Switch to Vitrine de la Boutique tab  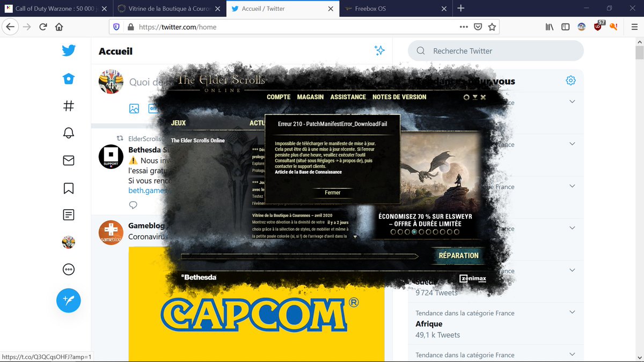click(x=169, y=9)
